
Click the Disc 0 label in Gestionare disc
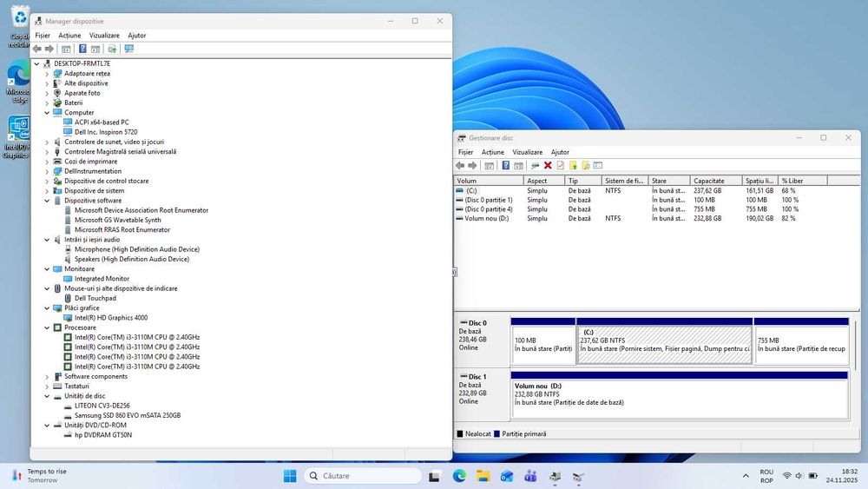tap(477, 323)
